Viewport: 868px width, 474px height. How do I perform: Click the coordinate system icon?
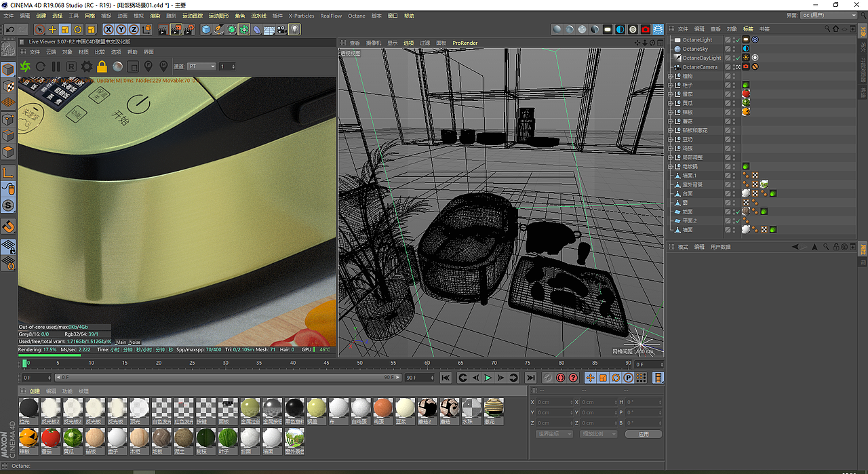[146, 29]
